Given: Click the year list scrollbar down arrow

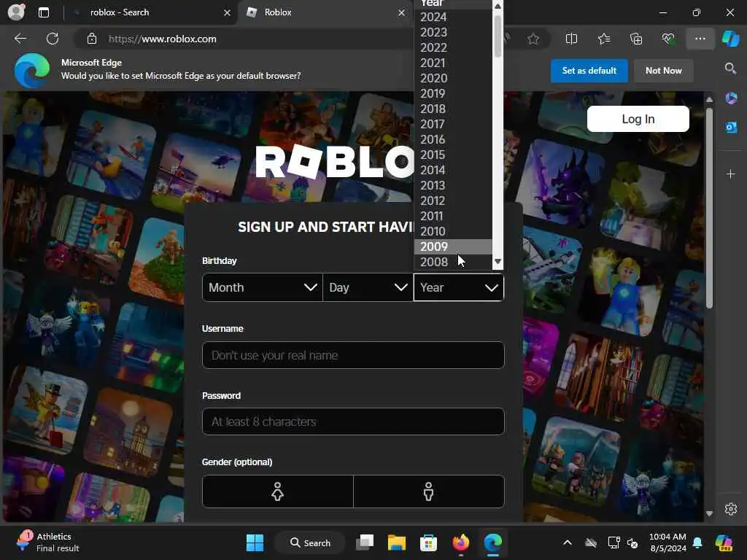Looking at the screenshot, I should 498,262.
